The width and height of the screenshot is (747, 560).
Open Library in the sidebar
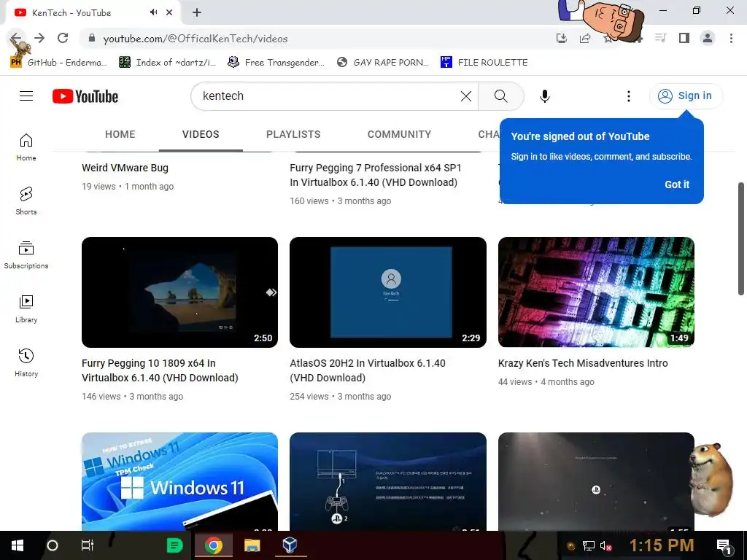point(26,308)
